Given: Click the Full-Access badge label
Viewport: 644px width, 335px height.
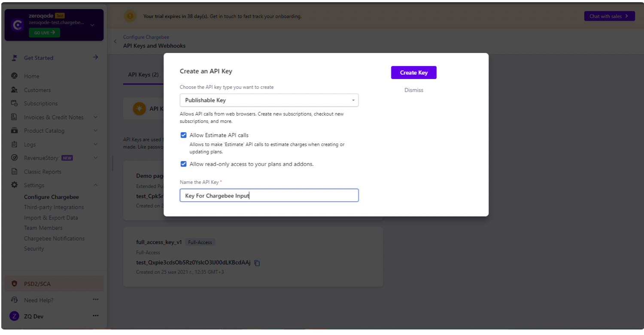Looking at the screenshot, I should pyautogui.click(x=200, y=242).
